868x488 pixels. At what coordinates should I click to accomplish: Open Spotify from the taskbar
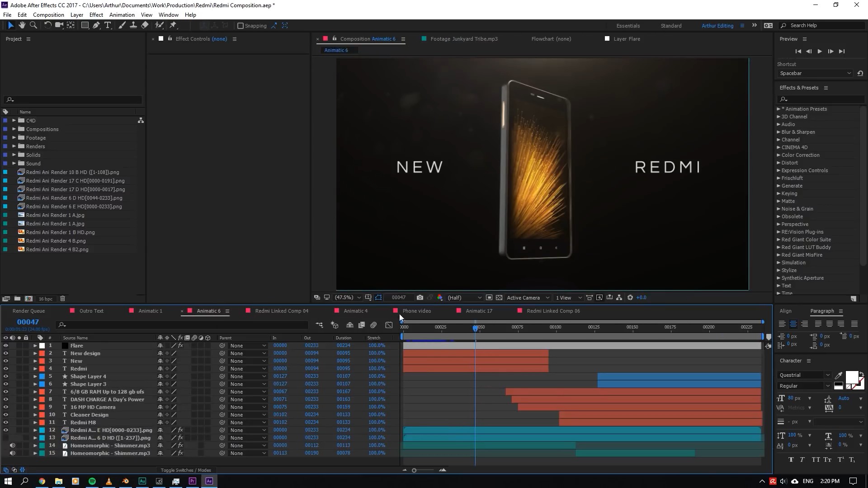92,481
